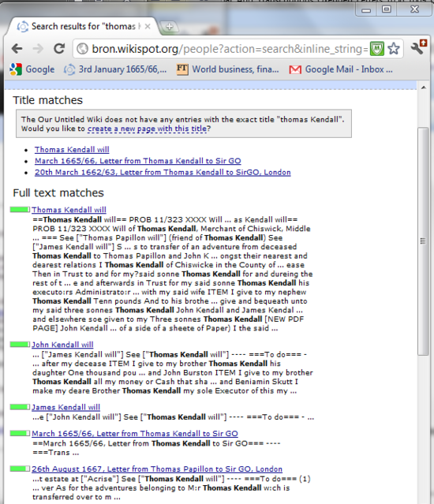Click the green relevance bar beside James Kendall will
Screen dimensions: 434x504
[20, 407]
